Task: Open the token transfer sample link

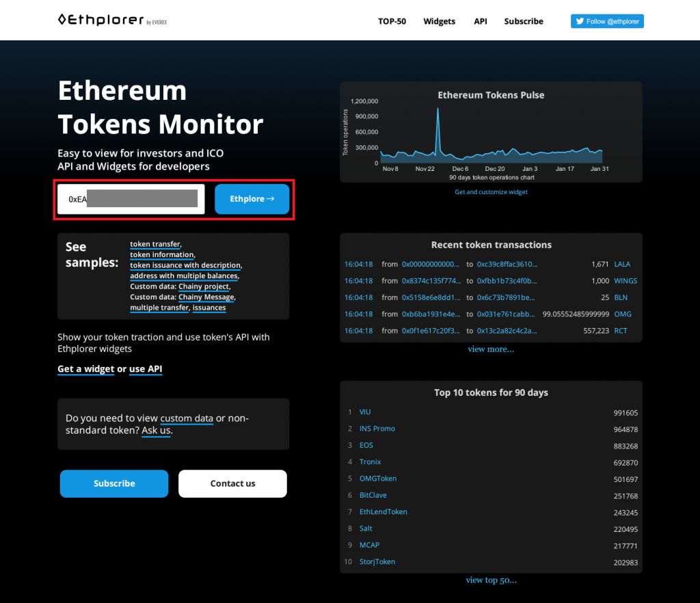Action: (x=154, y=243)
